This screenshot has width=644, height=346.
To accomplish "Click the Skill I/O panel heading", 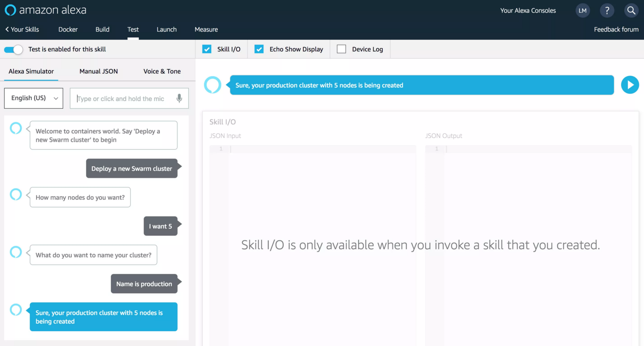I will coord(223,122).
